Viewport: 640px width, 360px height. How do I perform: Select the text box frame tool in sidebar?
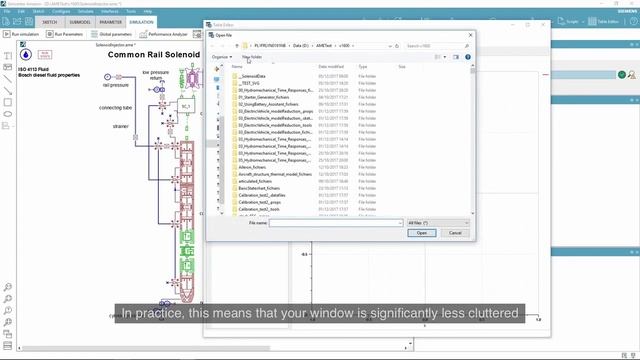tap(7, 67)
